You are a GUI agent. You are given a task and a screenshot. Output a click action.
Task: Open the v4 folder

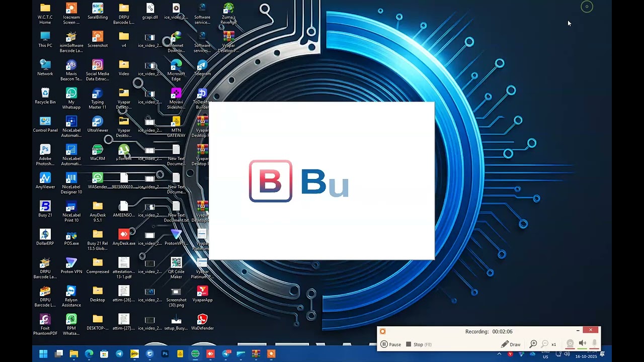[x=124, y=40]
